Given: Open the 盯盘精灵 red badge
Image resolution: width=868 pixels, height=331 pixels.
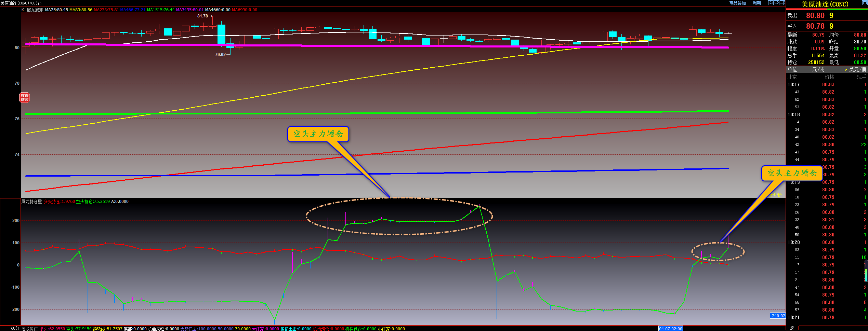Looking at the screenshot, I should (x=24, y=98).
